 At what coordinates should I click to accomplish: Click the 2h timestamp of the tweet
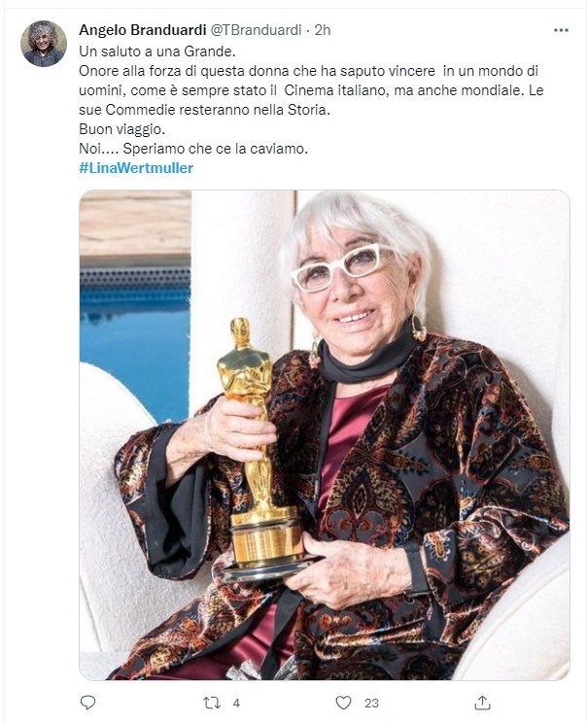click(x=323, y=30)
